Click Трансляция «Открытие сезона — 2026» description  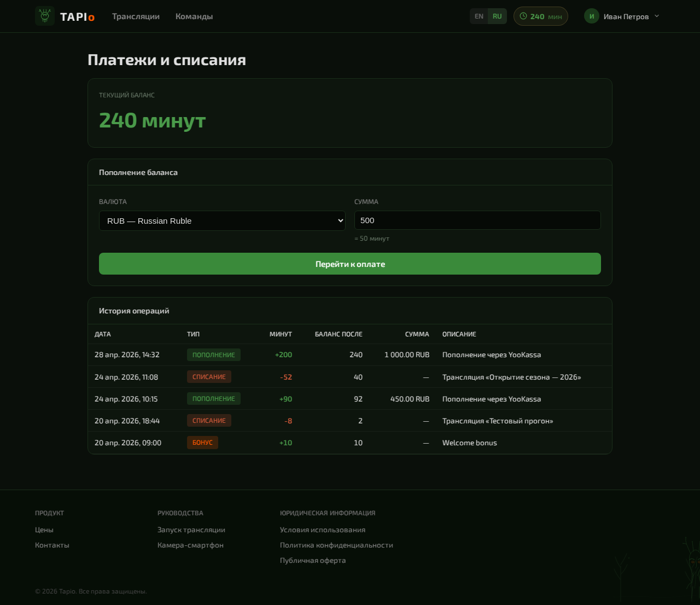[511, 377]
